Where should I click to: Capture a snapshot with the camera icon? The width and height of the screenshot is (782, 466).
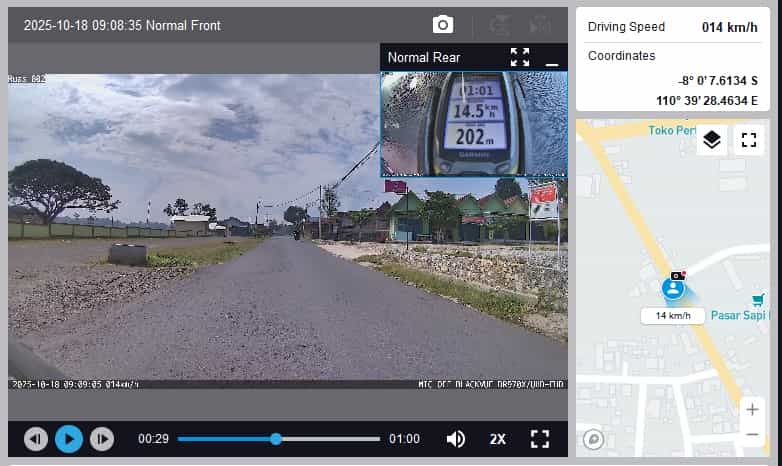click(443, 25)
